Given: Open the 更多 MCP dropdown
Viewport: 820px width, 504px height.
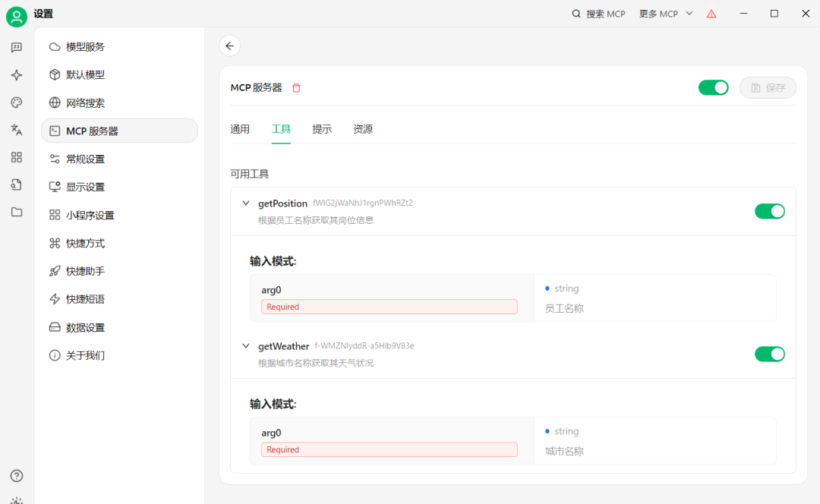Looking at the screenshot, I should point(665,13).
